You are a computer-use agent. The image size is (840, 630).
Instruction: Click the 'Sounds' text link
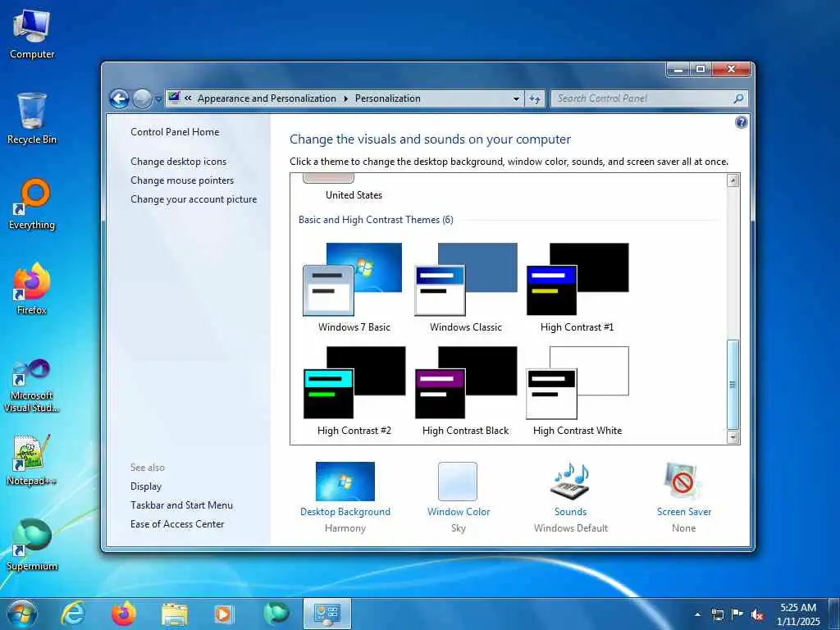(571, 512)
